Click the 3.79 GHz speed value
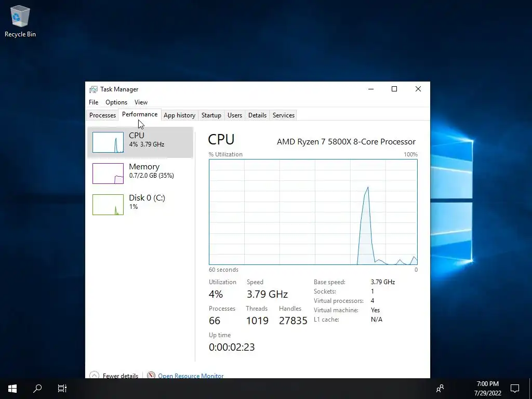532x399 pixels. (267, 294)
